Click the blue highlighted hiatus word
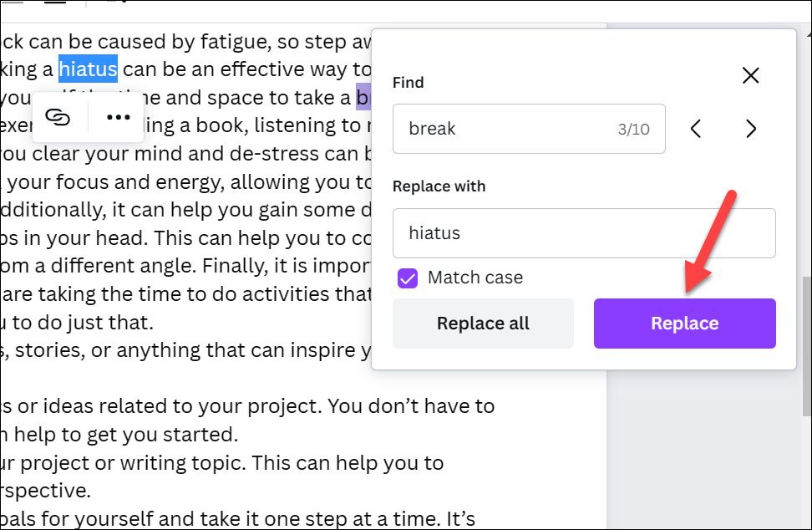This screenshot has width=812, height=530. [x=88, y=68]
